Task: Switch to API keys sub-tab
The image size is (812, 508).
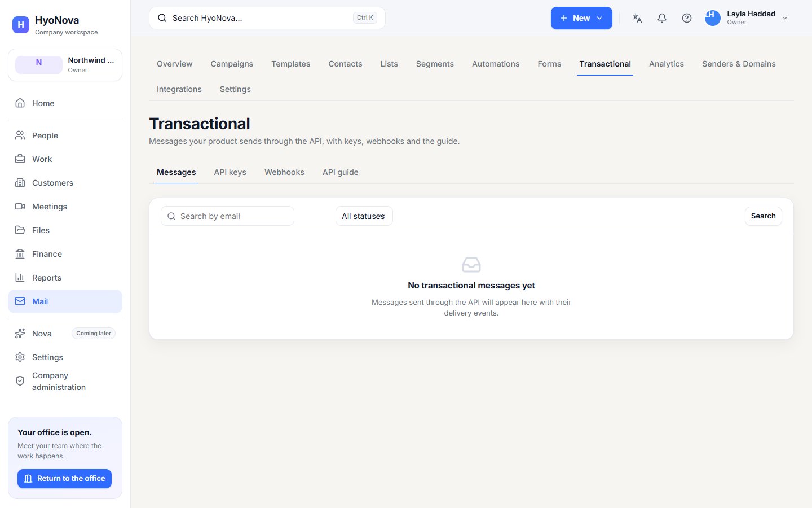Action: pyautogui.click(x=230, y=172)
